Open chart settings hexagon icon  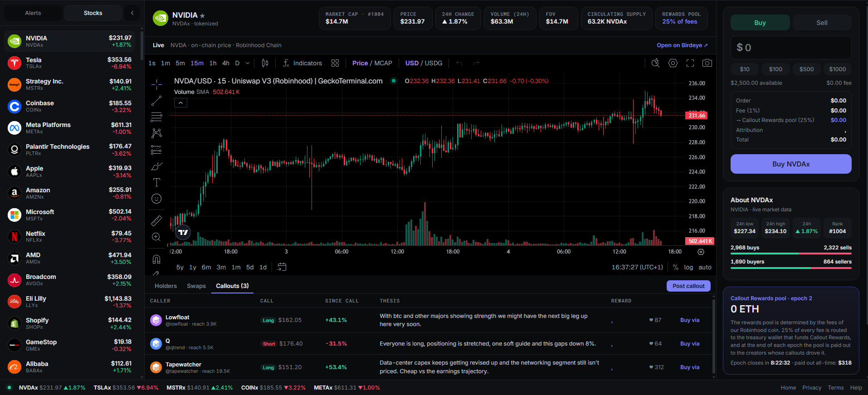click(673, 63)
